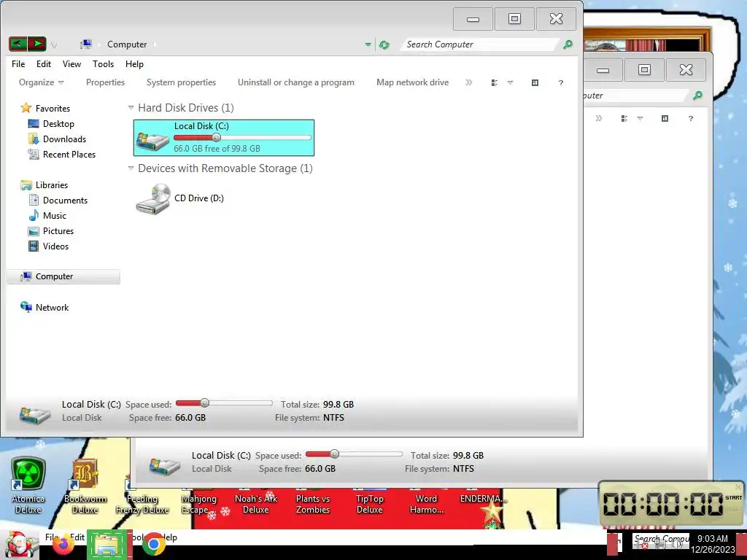Click the green search magnifier icon
The height and width of the screenshot is (560, 747).
click(x=568, y=44)
